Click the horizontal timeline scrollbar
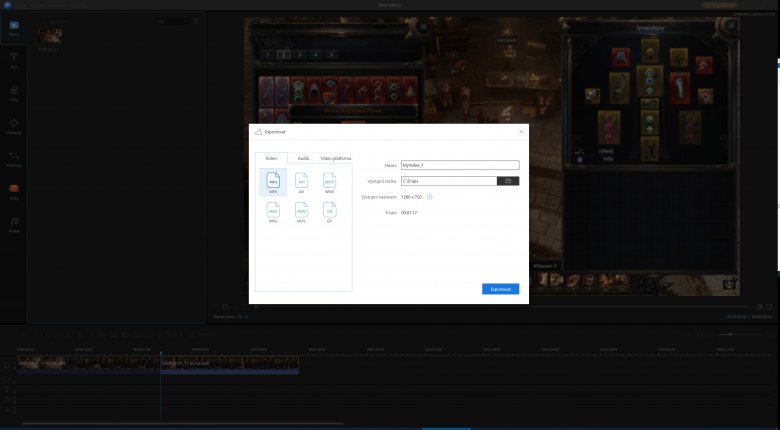Image resolution: width=780 pixels, height=430 pixels. [x=183, y=424]
